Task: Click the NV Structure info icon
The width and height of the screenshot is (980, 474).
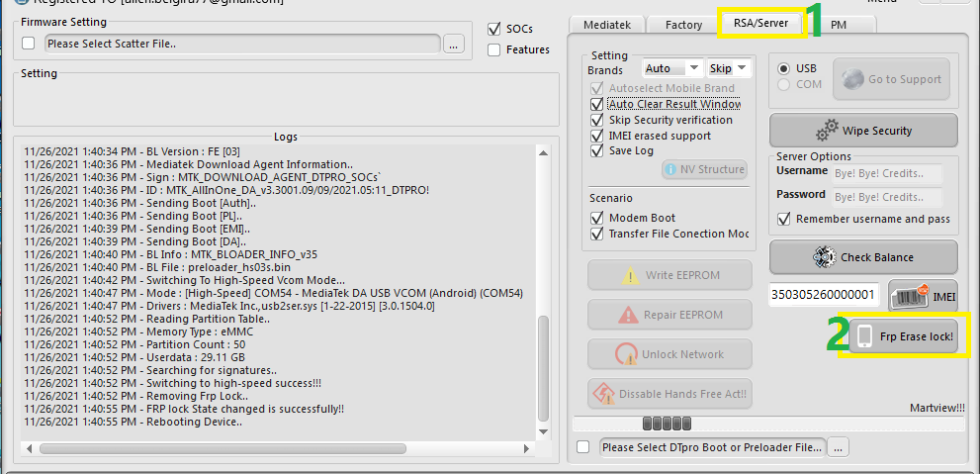Action: pos(670,169)
